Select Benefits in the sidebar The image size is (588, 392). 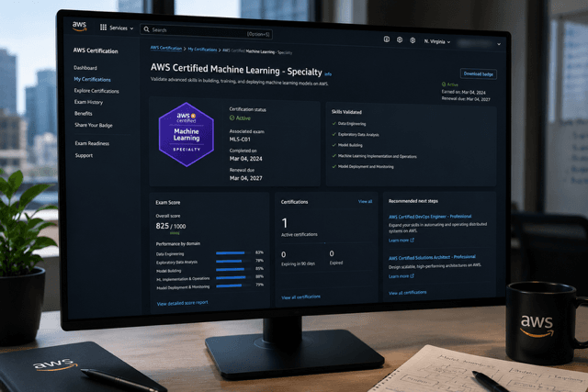click(x=84, y=113)
